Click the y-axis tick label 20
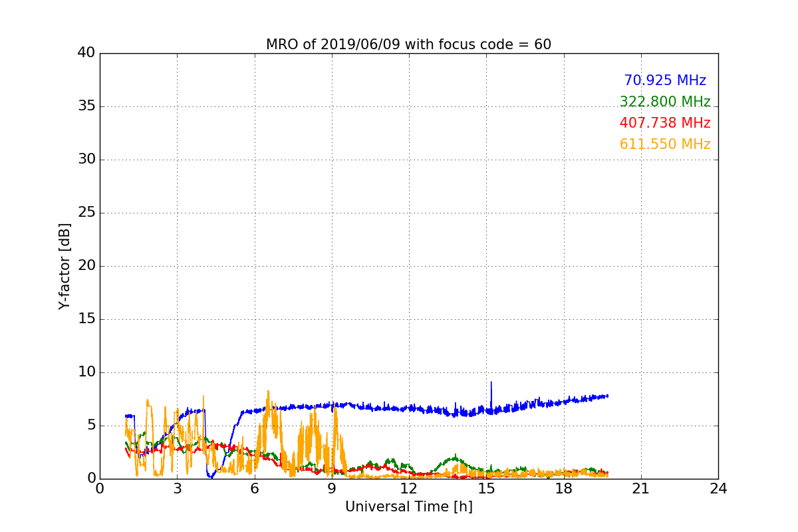798x532 pixels. 86,266
